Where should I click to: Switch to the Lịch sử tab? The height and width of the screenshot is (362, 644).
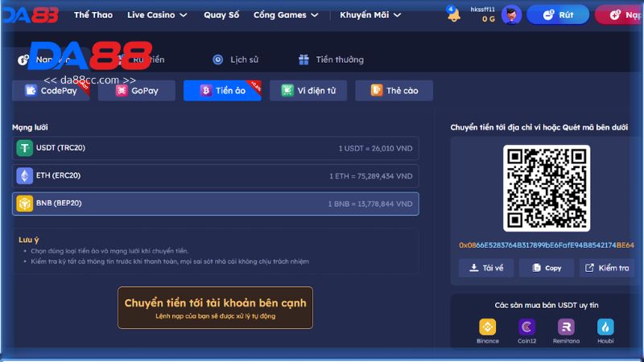click(x=235, y=60)
